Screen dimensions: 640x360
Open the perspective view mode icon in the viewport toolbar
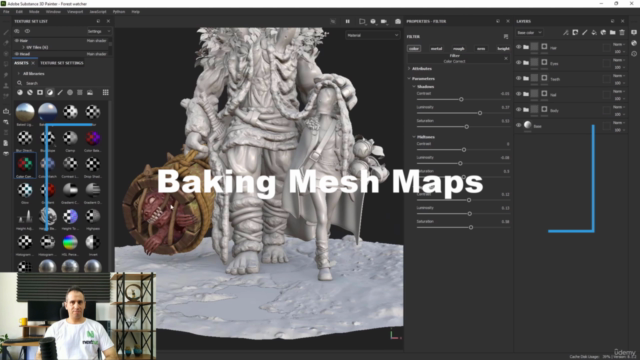[x=362, y=21]
